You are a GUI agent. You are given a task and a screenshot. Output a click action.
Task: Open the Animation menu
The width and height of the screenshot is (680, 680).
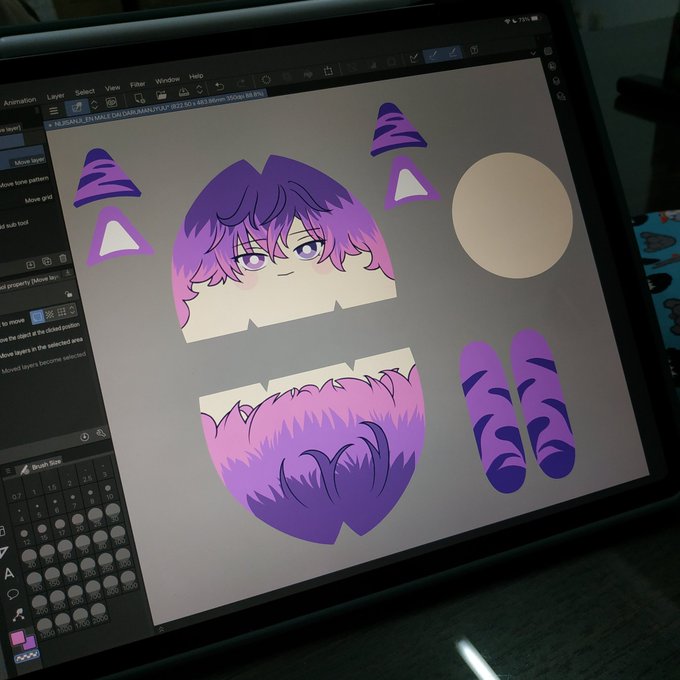(x=20, y=101)
